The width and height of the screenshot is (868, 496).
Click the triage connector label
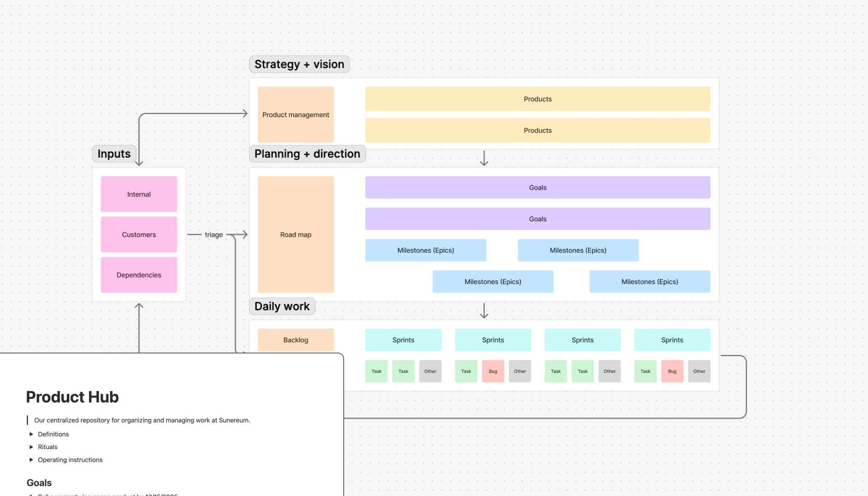[214, 234]
